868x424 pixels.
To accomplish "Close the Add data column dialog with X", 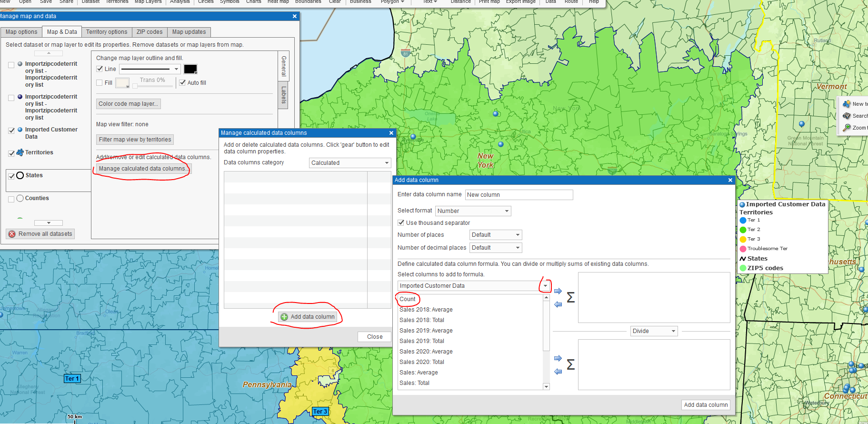I will [730, 180].
